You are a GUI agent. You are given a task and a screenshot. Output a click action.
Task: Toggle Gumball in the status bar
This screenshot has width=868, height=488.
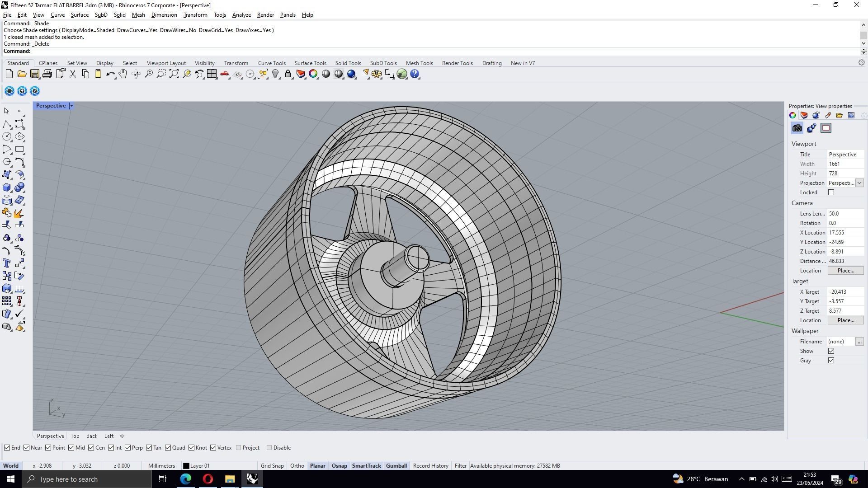point(396,466)
